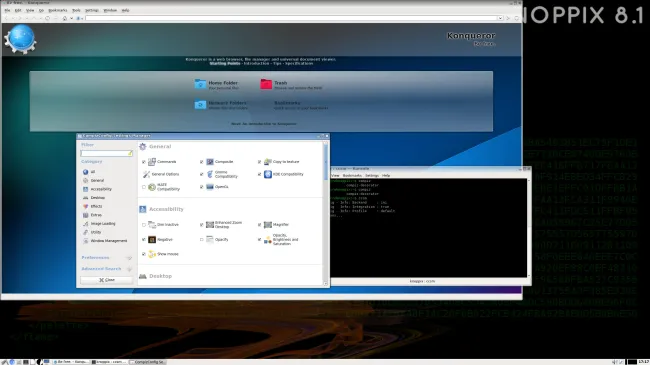This screenshot has width=650, height=365.
Task: Enable the Dim Inactive checkbox
Action: click(x=144, y=225)
